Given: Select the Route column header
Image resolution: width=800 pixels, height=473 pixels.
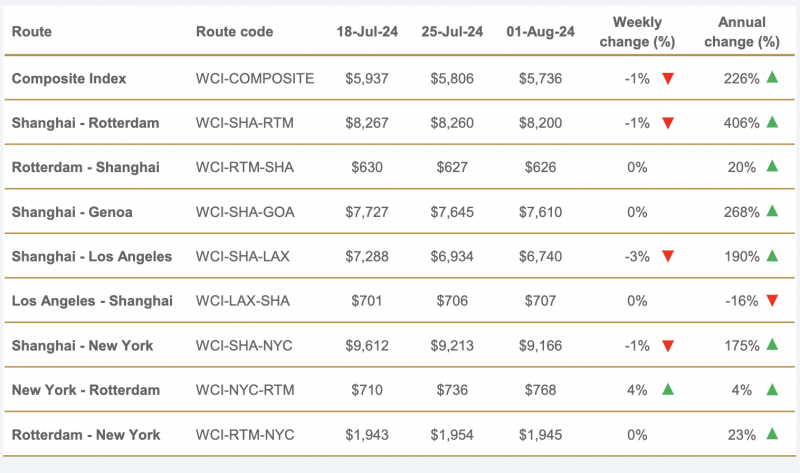Looking at the screenshot, I should click(32, 32).
